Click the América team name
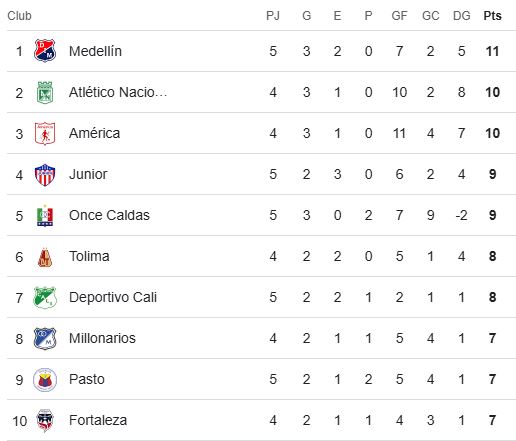516x441 pixels. click(94, 133)
